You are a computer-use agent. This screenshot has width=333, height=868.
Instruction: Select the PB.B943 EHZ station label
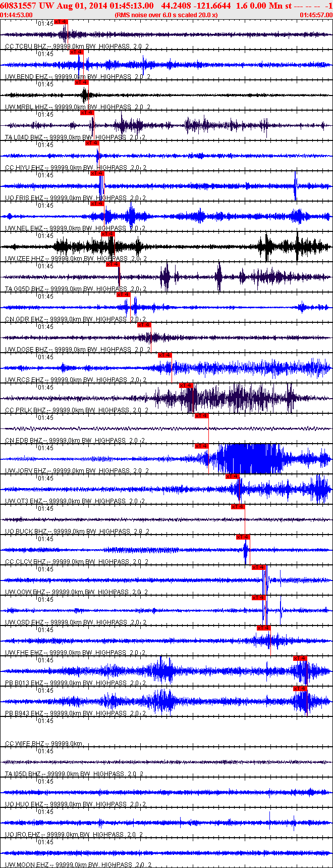click(x=24, y=713)
